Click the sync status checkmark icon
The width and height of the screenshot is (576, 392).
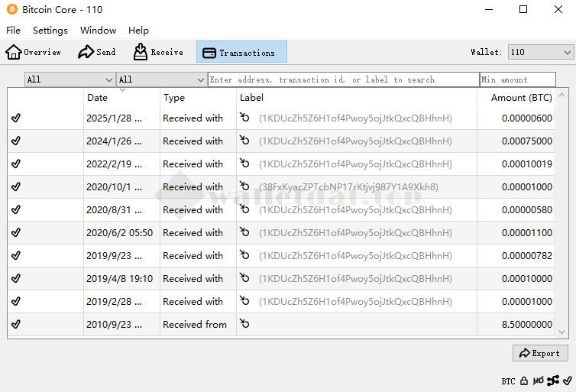[x=567, y=381]
